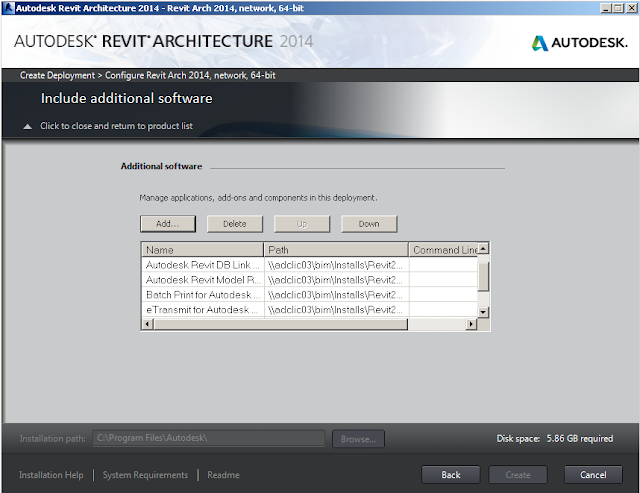Viewport: 640px width, 493px height.
Task: Click the command line cell of Revit DB Link row
Action: pyautogui.click(x=443, y=265)
